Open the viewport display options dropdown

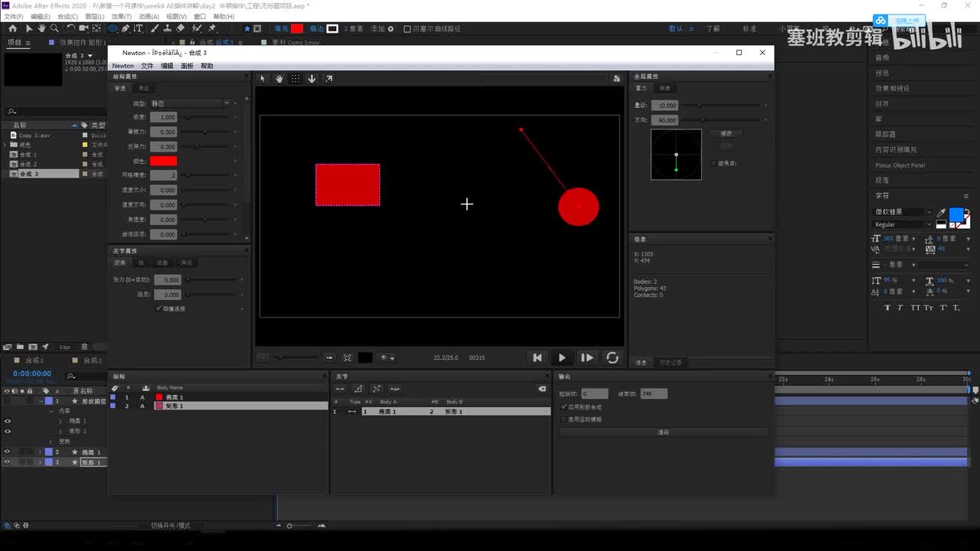tap(387, 357)
